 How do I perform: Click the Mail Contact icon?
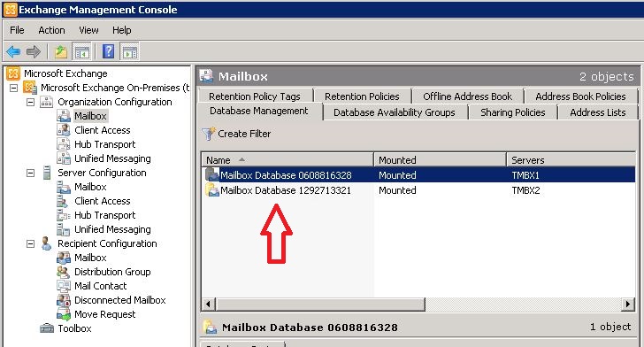pos(64,286)
